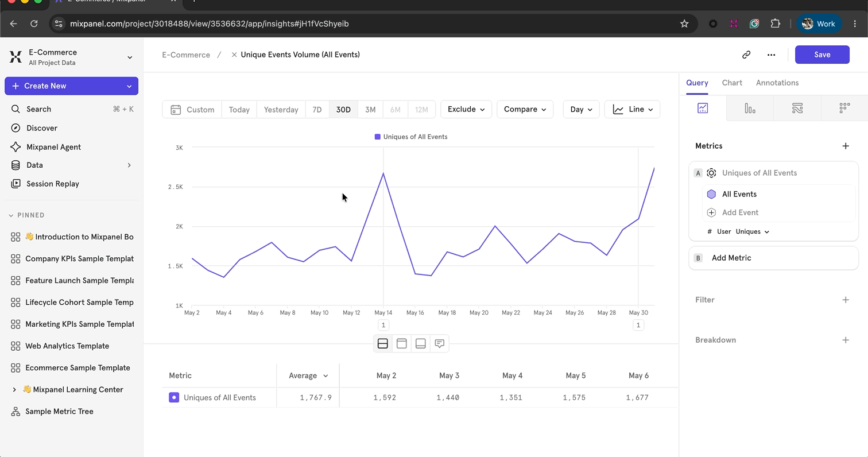
Task: Expand the Data menu arrow
Action: pos(129,165)
